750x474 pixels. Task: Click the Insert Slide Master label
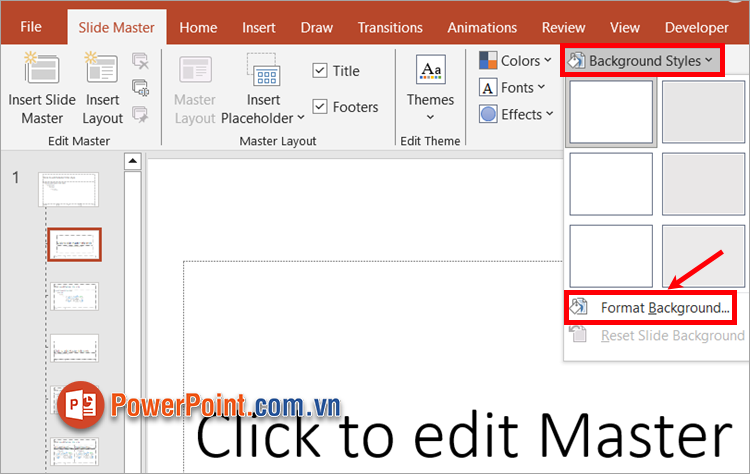[42, 109]
